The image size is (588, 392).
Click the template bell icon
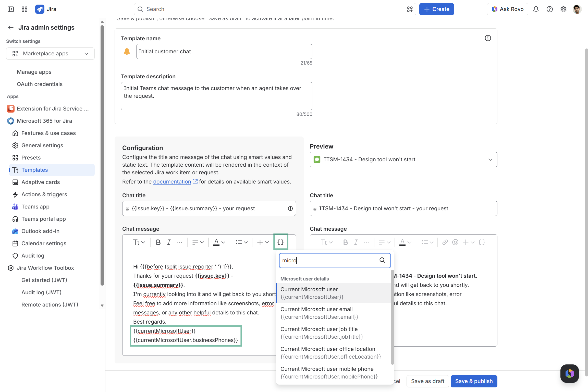point(127,51)
